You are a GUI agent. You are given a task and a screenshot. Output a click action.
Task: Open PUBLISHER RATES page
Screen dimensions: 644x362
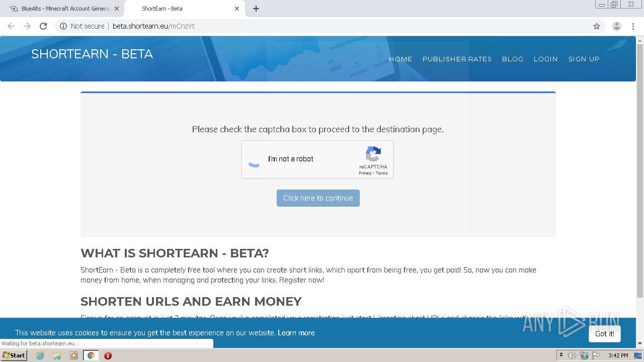click(x=457, y=59)
